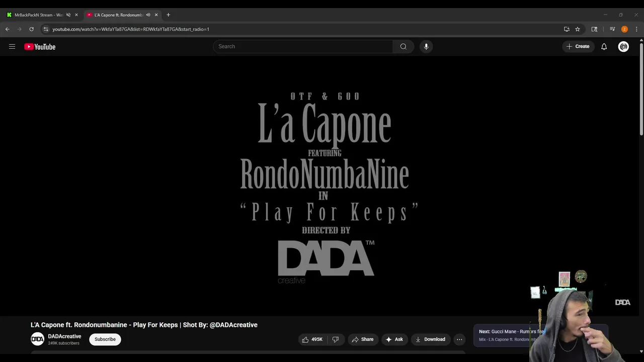Open the YouTube guide hamburger menu
This screenshot has height=362, width=644.
click(x=12, y=47)
